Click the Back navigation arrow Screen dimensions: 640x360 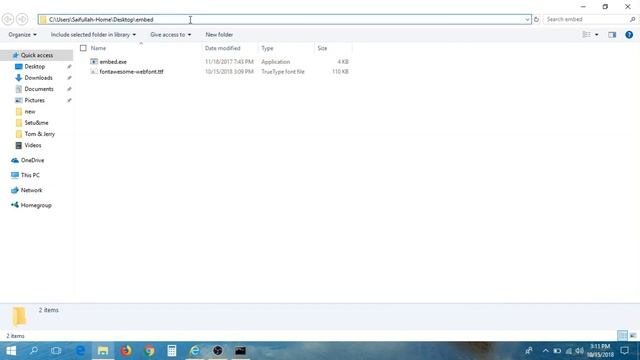tap(7, 19)
